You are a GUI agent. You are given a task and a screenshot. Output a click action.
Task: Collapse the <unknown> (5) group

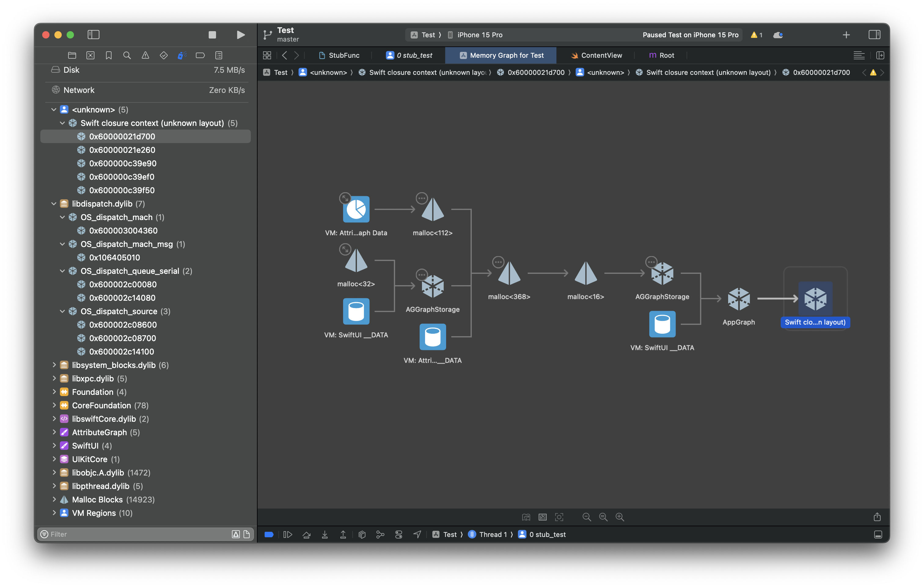click(x=54, y=110)
